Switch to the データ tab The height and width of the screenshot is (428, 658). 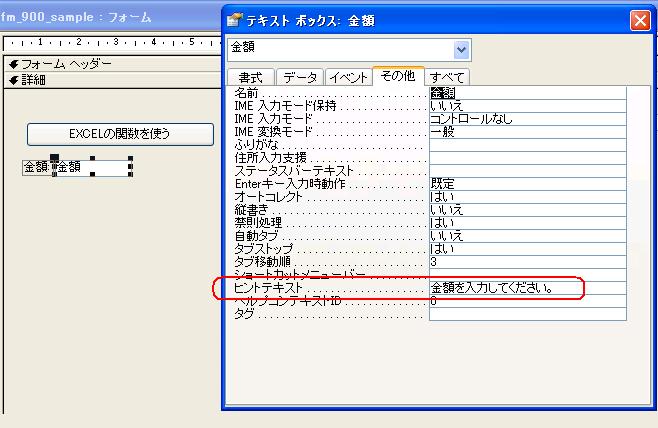(299, 77)
